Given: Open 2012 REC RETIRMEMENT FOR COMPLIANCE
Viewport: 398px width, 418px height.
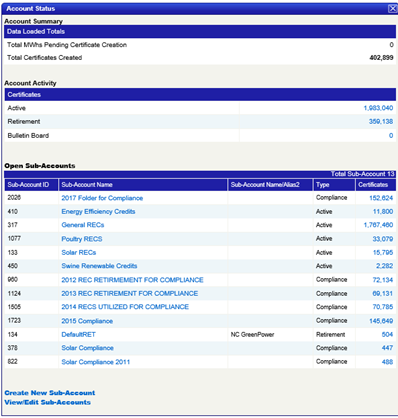Looking at the screenshot, I should point(132,280).
